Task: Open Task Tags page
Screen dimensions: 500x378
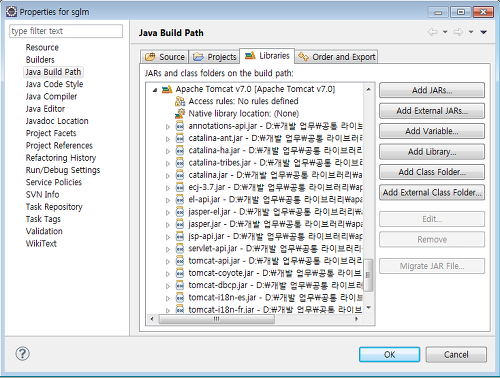Action: pos(43,219)
